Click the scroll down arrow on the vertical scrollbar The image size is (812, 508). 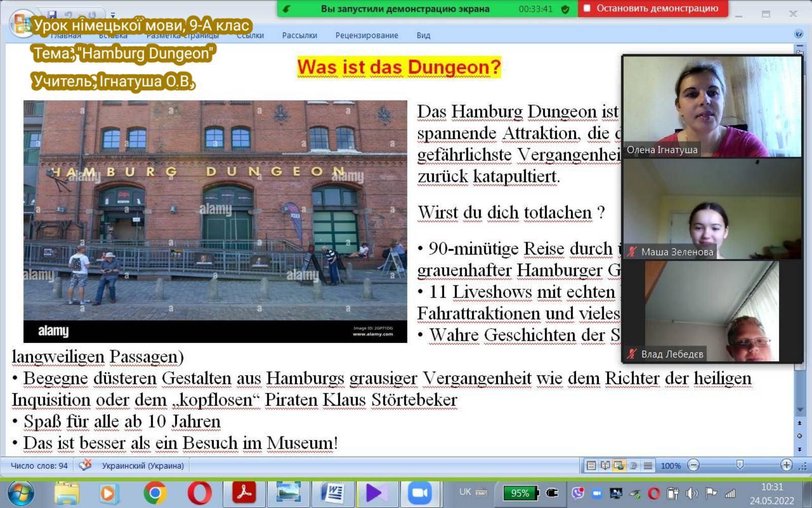coord(800,410)
